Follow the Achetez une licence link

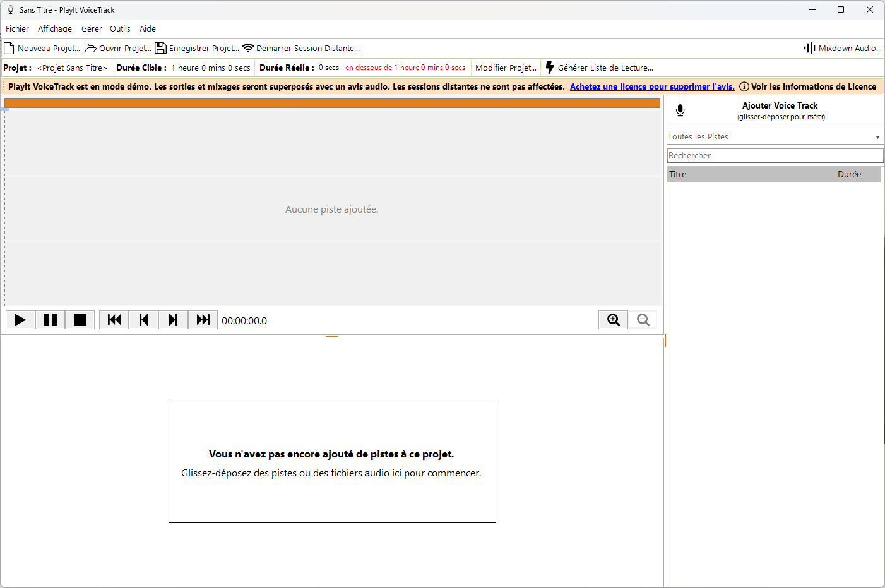point(652,86)
